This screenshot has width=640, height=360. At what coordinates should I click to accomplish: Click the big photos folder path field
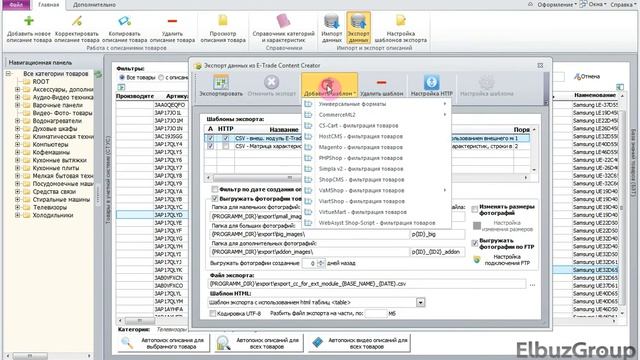[x=310, y=234]
